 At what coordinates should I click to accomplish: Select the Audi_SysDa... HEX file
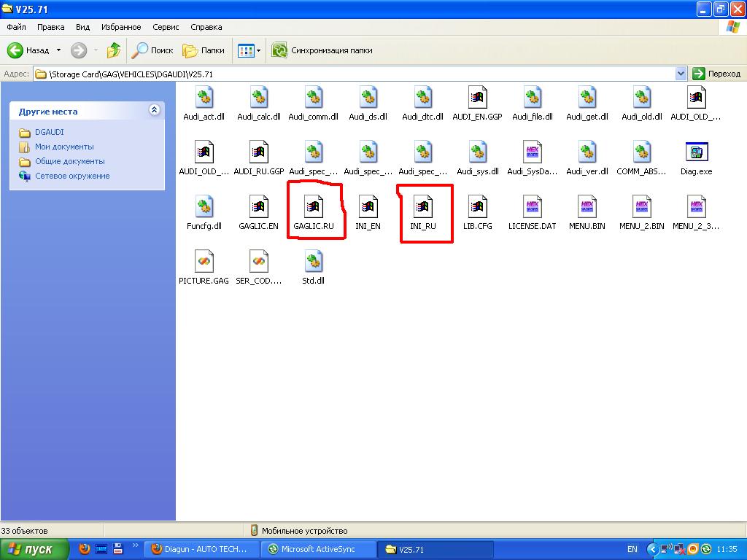[x=533, y=158]
